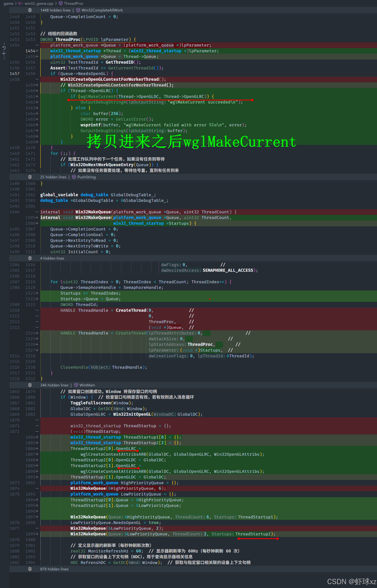Click the C++ file icon in breadcrumb
The image size is (377, 588).
(x=21, y=3)
